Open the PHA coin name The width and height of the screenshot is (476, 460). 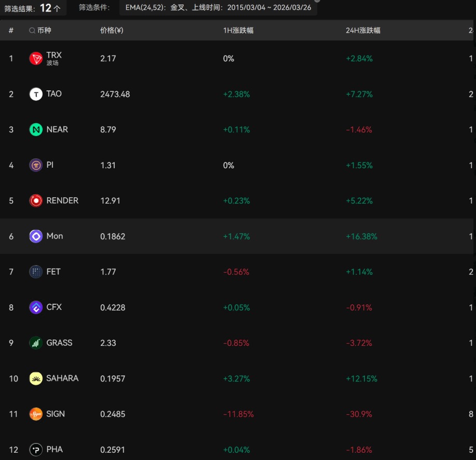point(55,450)
